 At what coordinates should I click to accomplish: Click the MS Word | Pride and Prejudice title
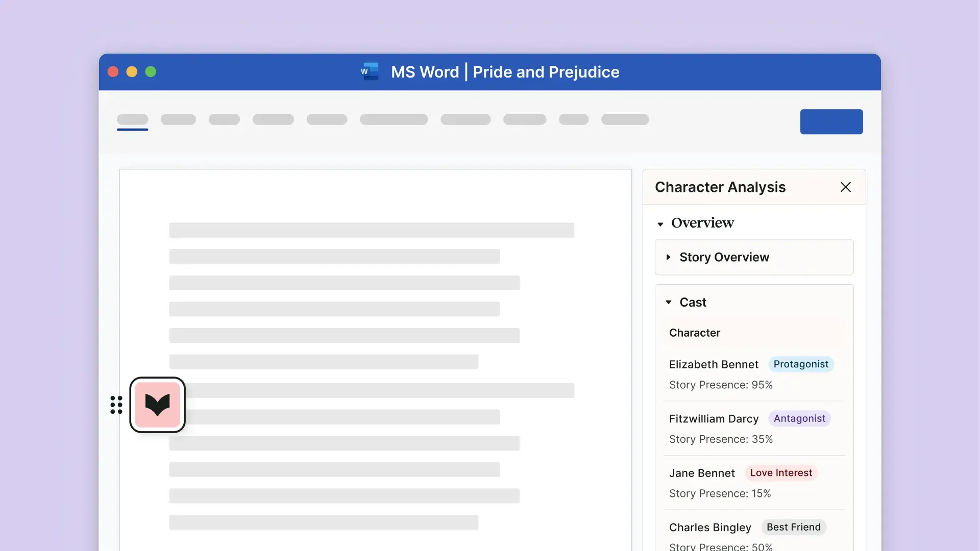pos(505,72)
